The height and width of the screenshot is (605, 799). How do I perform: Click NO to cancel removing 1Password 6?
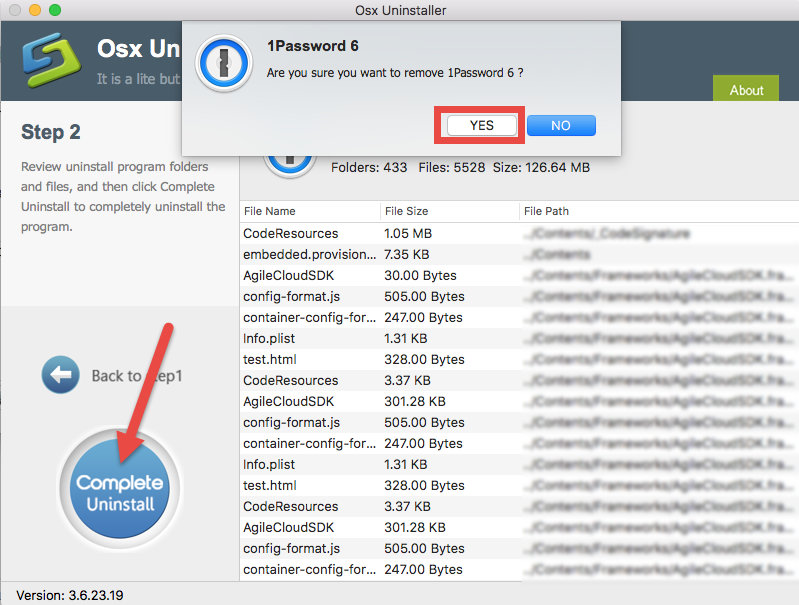pyautogui.click(x=561, y=125)
